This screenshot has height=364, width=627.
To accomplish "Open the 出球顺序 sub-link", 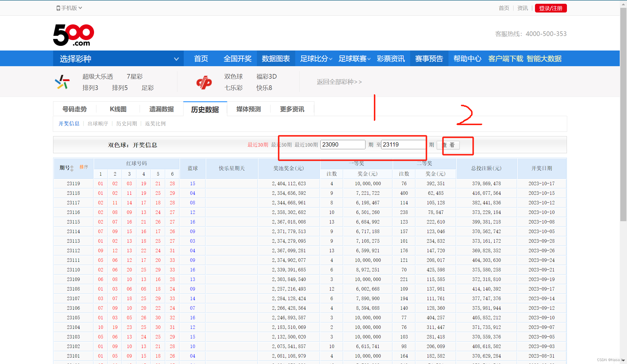I will click(98, 124).
